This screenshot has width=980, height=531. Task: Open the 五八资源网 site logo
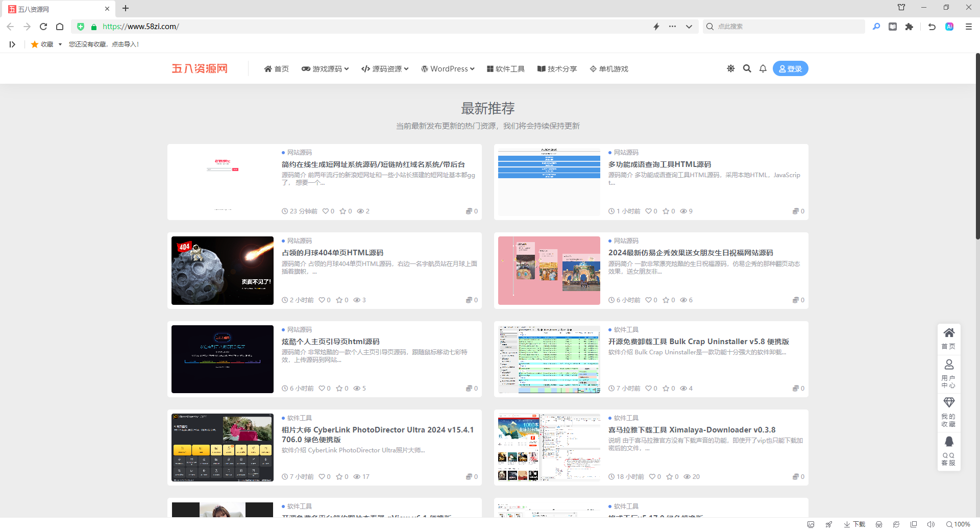point(200,68)
